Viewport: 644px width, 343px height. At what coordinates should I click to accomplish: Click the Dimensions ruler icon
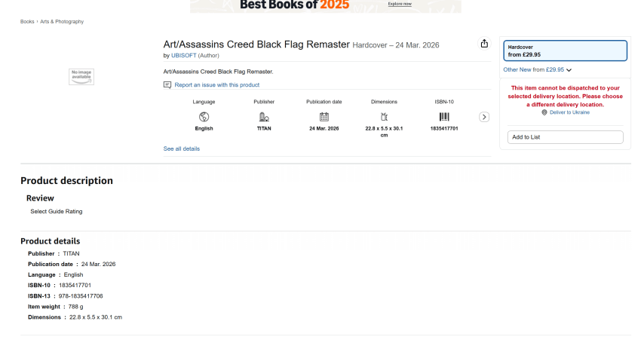384,117
